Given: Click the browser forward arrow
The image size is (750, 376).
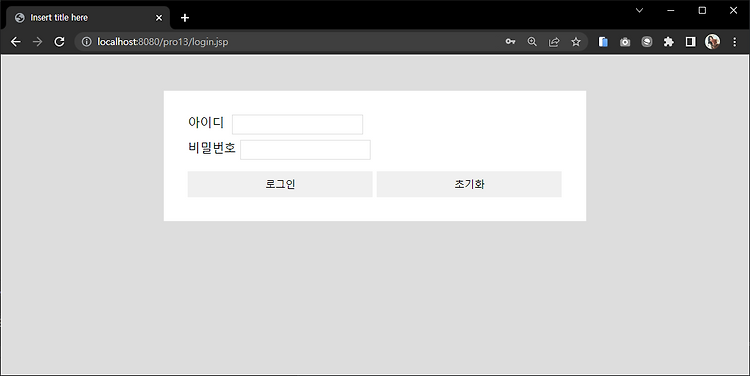Looking at the screenshot, I should [x=37, y=42].
